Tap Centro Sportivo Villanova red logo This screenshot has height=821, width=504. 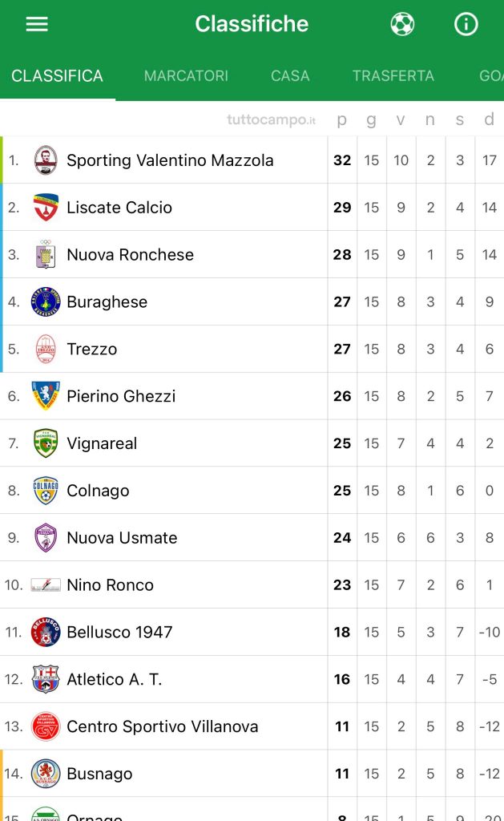coord(46,726)
